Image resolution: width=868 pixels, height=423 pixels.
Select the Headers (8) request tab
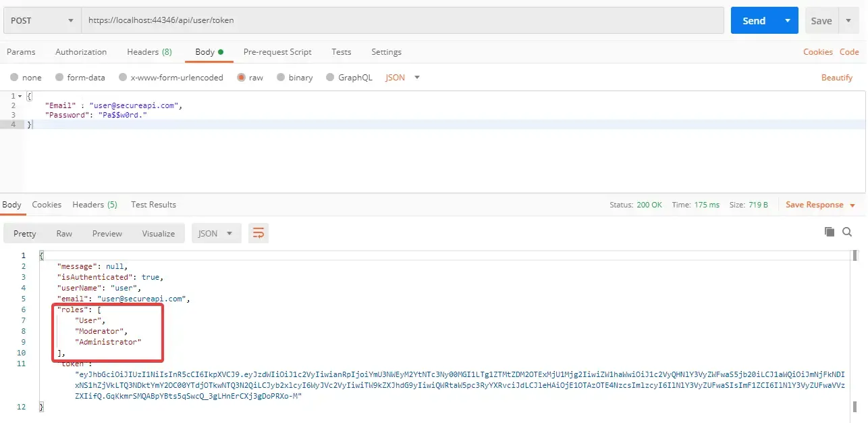click(149, 51)
